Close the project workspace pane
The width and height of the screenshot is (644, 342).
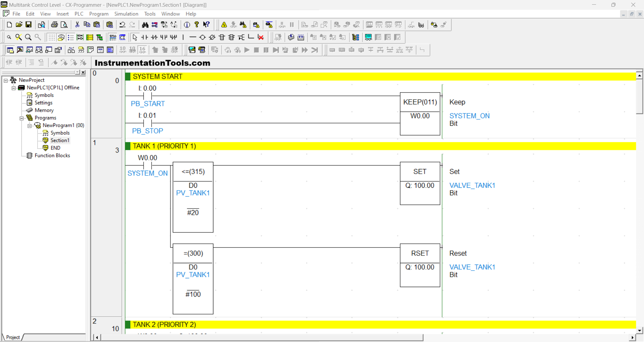click(84, 72)
